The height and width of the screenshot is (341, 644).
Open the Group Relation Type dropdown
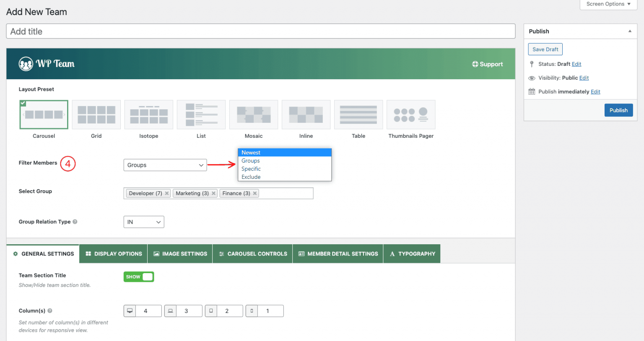point(143,222)
